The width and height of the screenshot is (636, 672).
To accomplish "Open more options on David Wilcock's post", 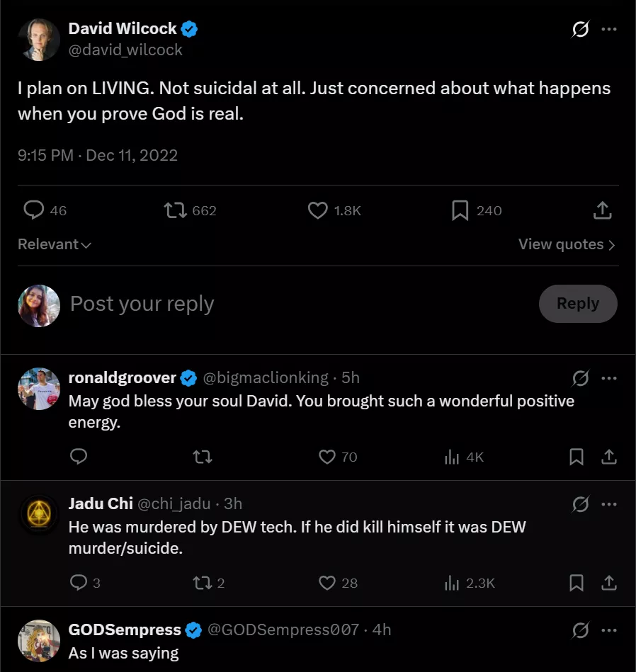I will 608,30.
